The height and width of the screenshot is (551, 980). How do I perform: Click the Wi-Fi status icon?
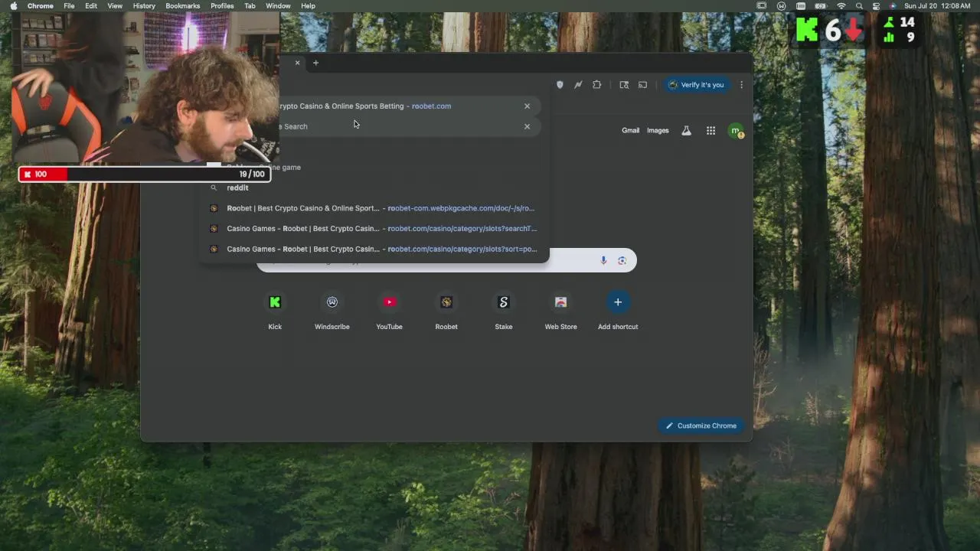pyautogui.click(x=841, y=6)
